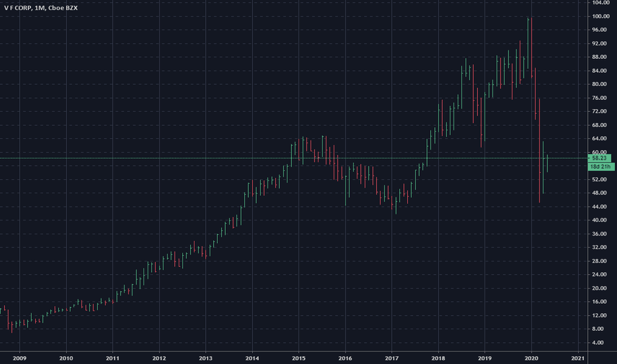Image resolution: width=617 pixels, height=364 pixels.
Task: Click the 2011 label on time axis
Action: (x=113, y=358)
